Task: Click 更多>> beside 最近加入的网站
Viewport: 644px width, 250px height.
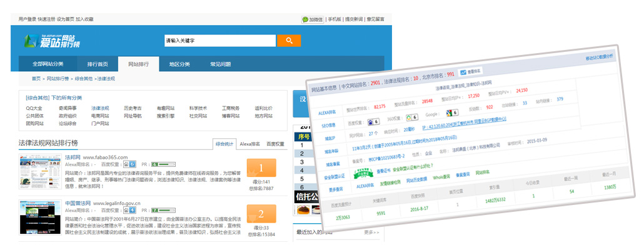Action: tap(371, 232)
